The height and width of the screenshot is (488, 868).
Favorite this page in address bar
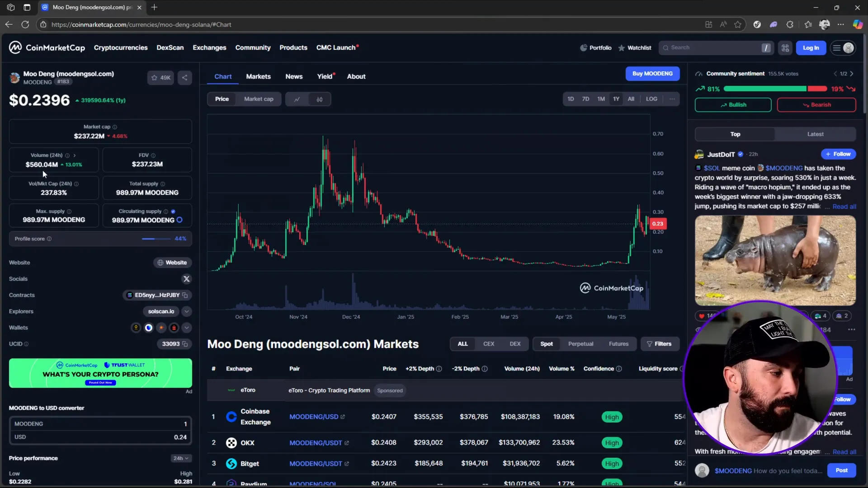[738, 24]
